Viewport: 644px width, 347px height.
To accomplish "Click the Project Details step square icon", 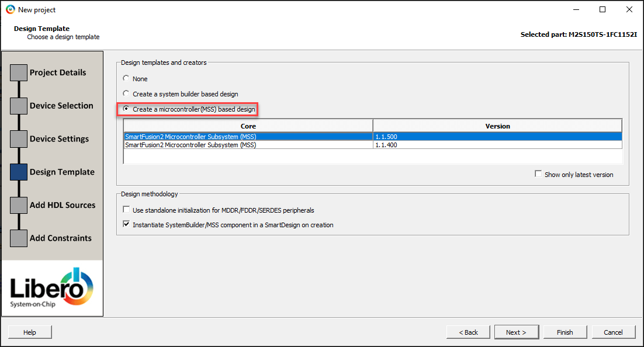I will point(19,72).
